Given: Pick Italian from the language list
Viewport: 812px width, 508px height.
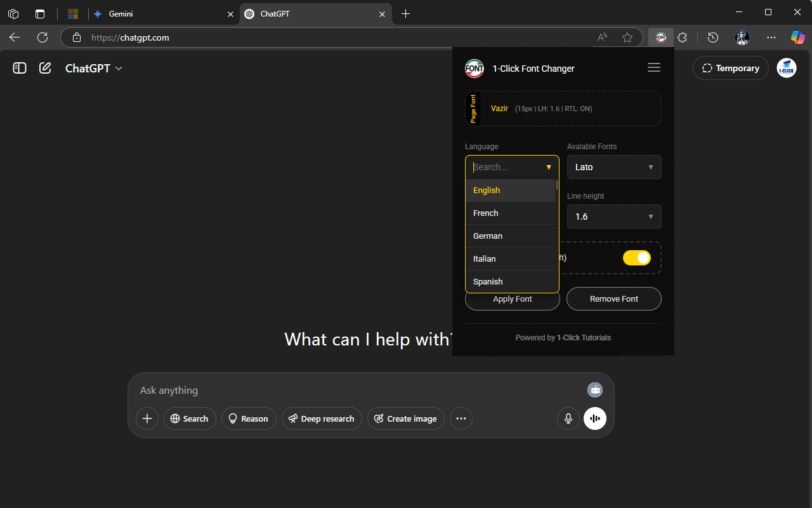Looking at the screenshot, I should (510, 259).
